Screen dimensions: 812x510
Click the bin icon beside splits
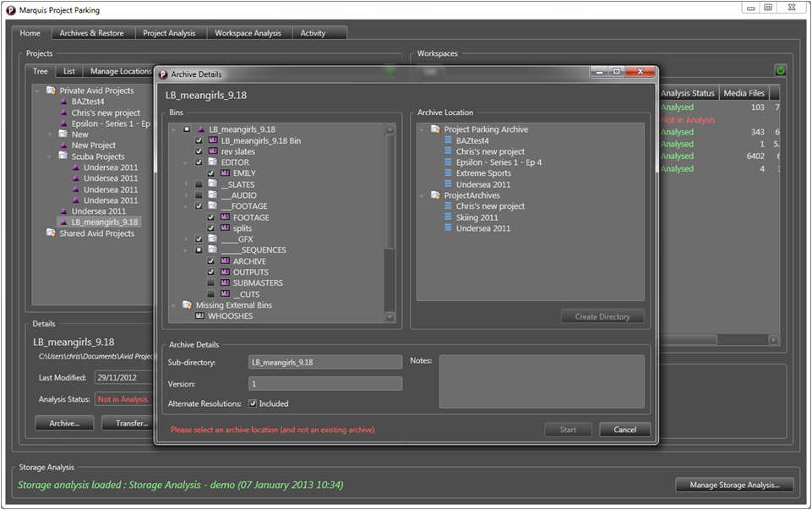225,228
